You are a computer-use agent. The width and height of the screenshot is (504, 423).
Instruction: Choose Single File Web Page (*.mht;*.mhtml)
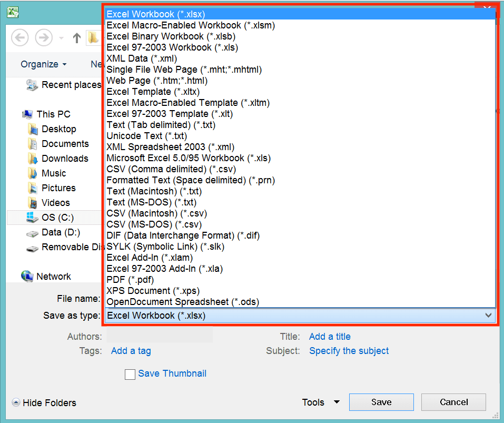click(300, 70)
